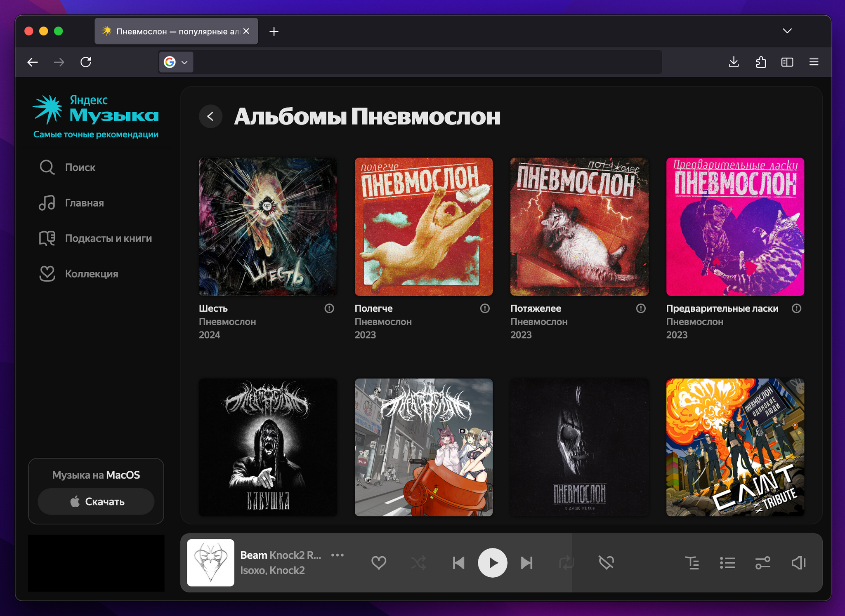Viewport: 845px width, 616px height.
Task: Toggle browser sidebar panel
Action: pos(787,62)
